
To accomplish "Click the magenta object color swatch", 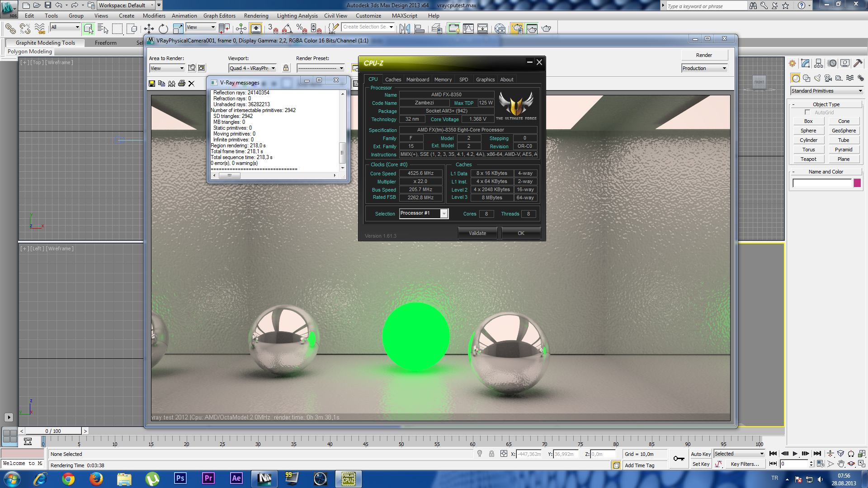I will [857, 183].
